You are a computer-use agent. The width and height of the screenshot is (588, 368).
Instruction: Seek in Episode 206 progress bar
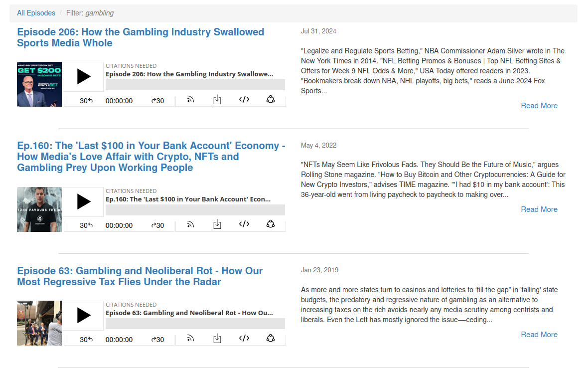(195, 85)
